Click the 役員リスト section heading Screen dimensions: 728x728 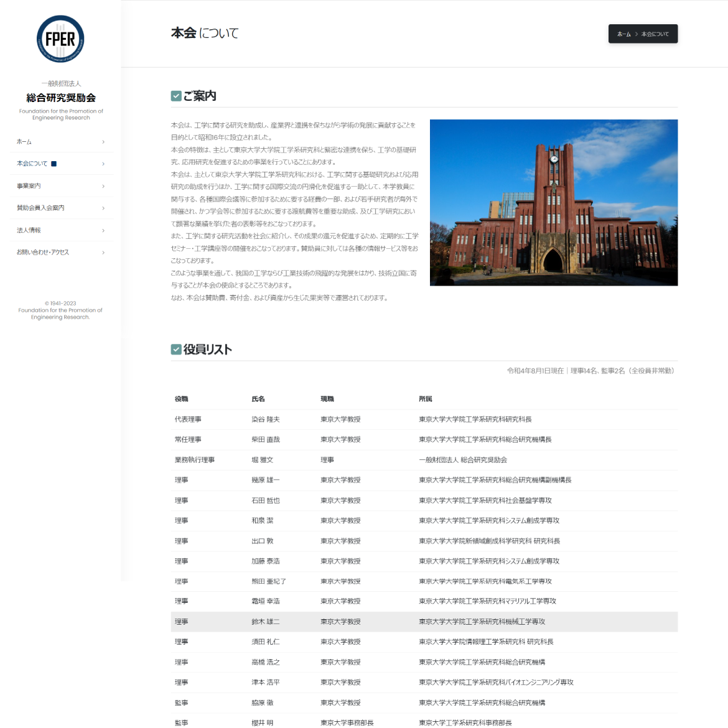click(208, 350)
